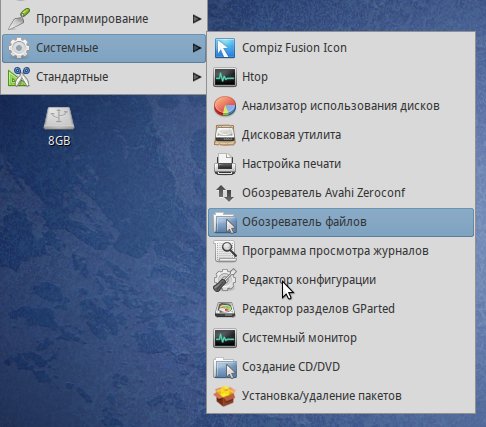Click the Дисковая утилита drive icon
The height and width of the screenshot is (427, 486).
(225, 135)
